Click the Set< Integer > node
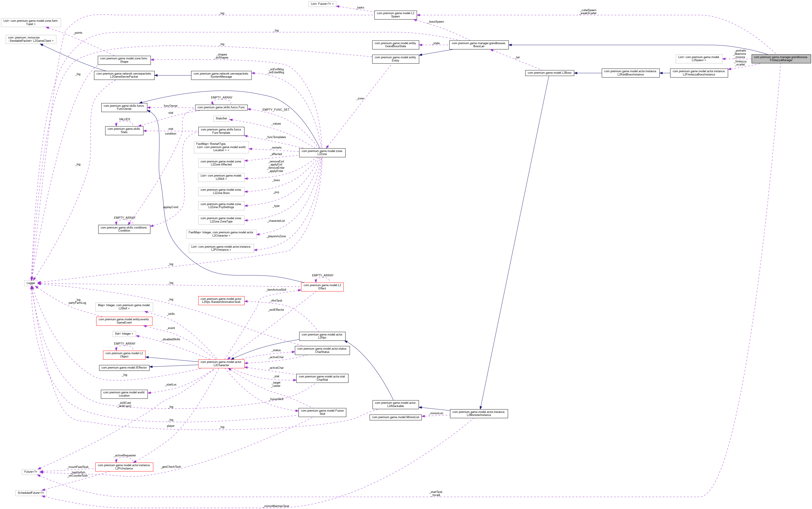812x509 pixels. (124, 334)
